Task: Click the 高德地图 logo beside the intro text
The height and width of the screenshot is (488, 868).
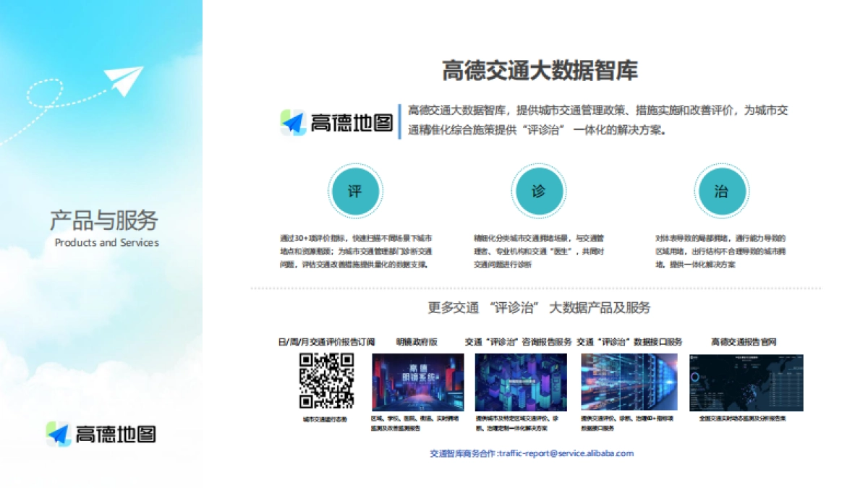Action: 338,121
